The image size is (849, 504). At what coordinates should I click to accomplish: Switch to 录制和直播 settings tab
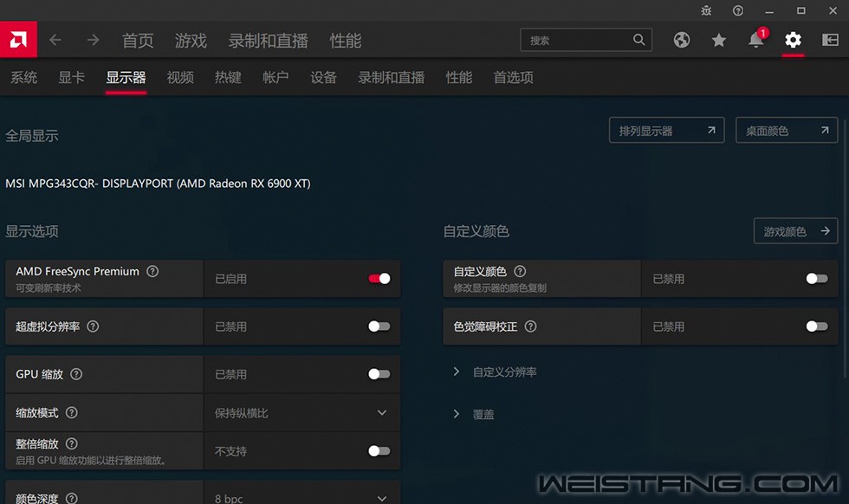click(391, 77)
